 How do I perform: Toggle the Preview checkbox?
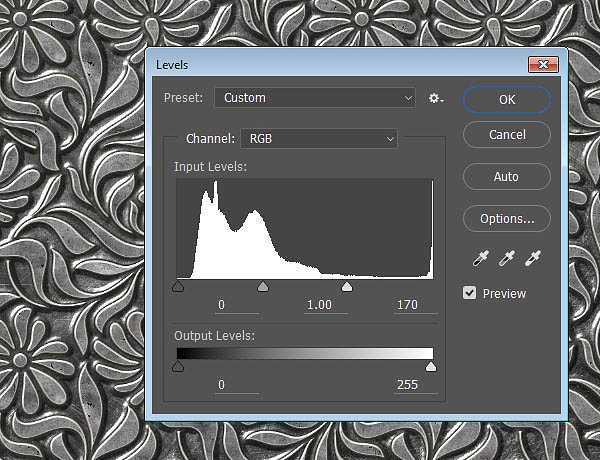(x=470, y=293)
